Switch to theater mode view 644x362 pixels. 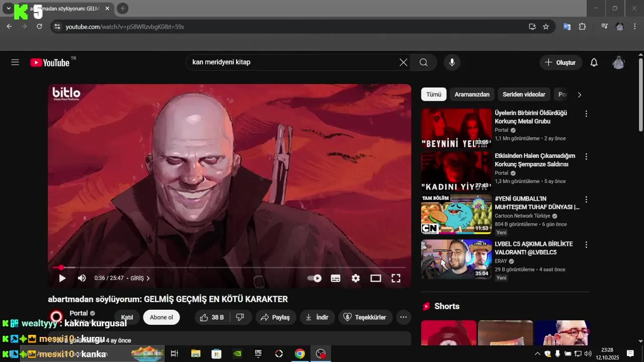(376, 278)
